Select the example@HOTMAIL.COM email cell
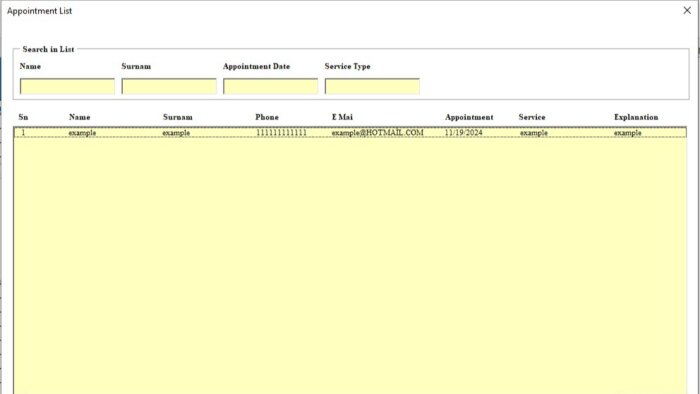Image resolution: width=700 pixels, height=394 pixels. point(377,133)
